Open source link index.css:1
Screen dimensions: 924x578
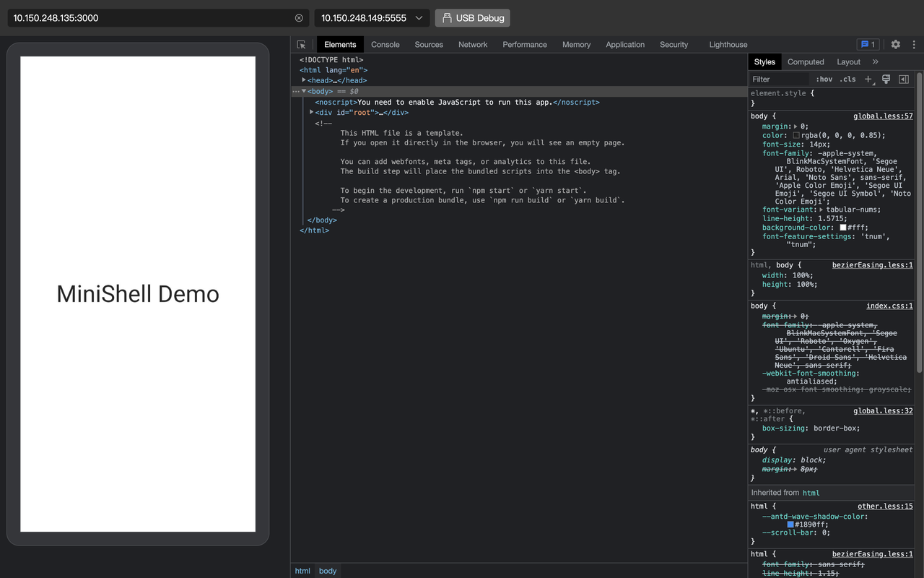pyautogui.click(x=889, y=306)
